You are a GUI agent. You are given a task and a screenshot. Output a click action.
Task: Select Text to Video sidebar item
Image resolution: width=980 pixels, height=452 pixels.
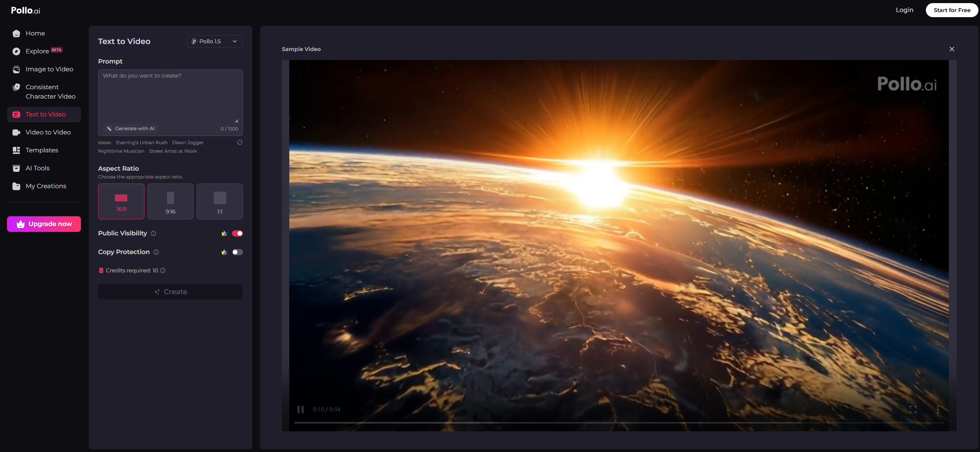(44, 115)
